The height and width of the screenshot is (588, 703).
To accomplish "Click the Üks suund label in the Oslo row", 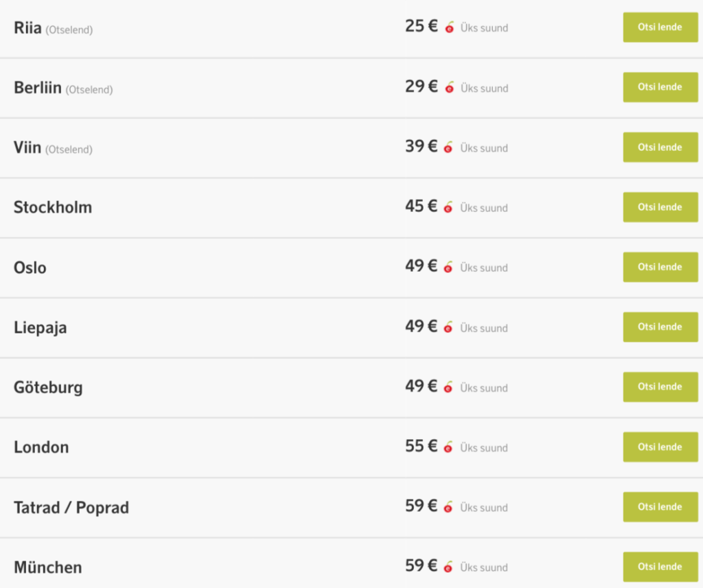I will click(x=484, y=268).
